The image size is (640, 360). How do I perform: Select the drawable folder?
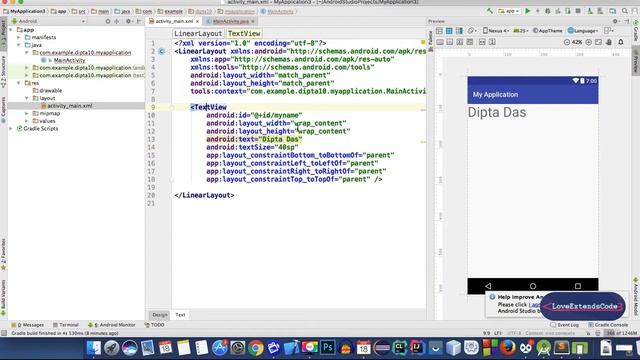pos(51,91)
